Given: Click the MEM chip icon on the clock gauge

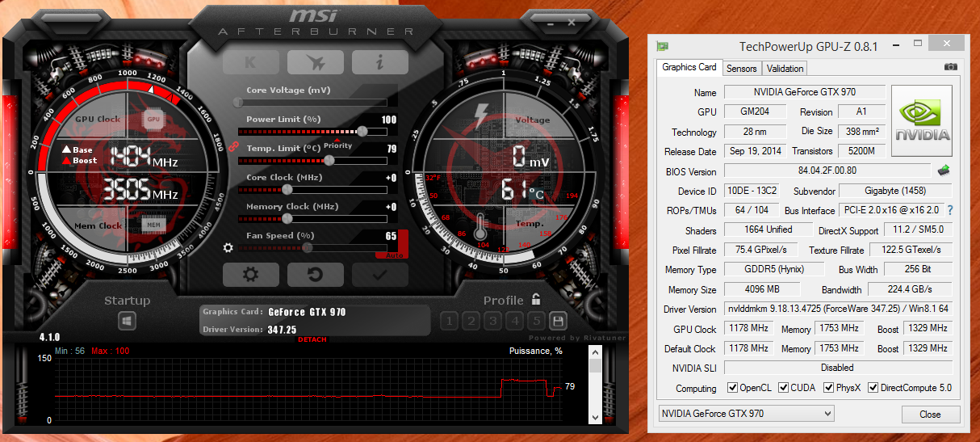Looking at the screenshot, I should coord(153,225).
